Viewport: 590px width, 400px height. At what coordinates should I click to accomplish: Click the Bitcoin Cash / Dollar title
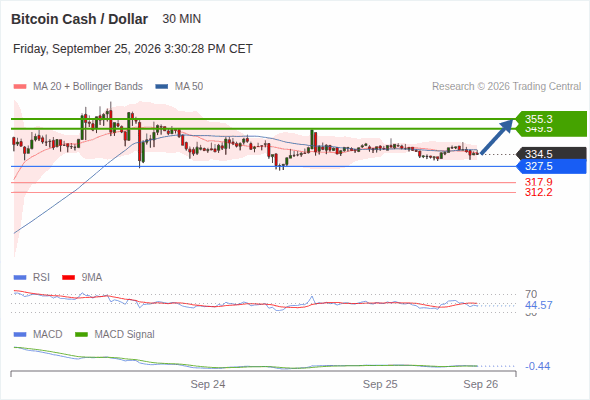click(79, 19)
